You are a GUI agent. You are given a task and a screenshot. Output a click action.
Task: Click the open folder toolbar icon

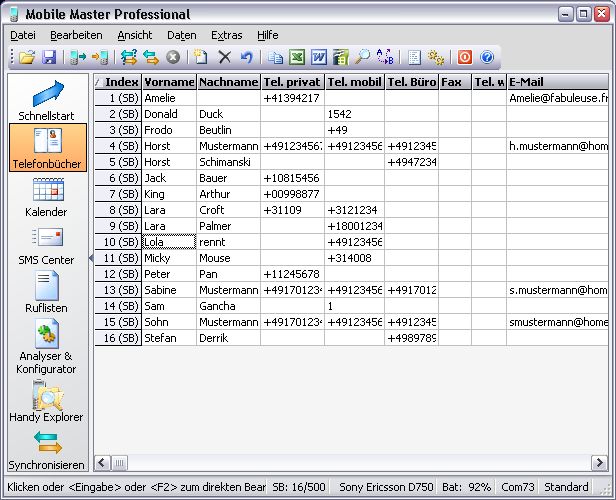[x=26, y=58]
